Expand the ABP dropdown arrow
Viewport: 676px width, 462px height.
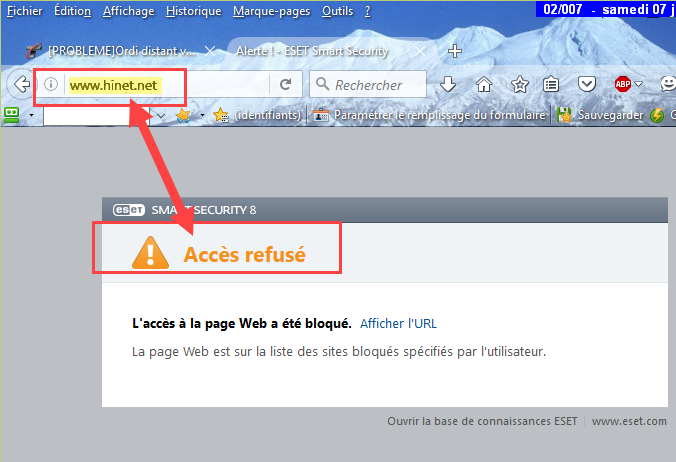point(638,84)
